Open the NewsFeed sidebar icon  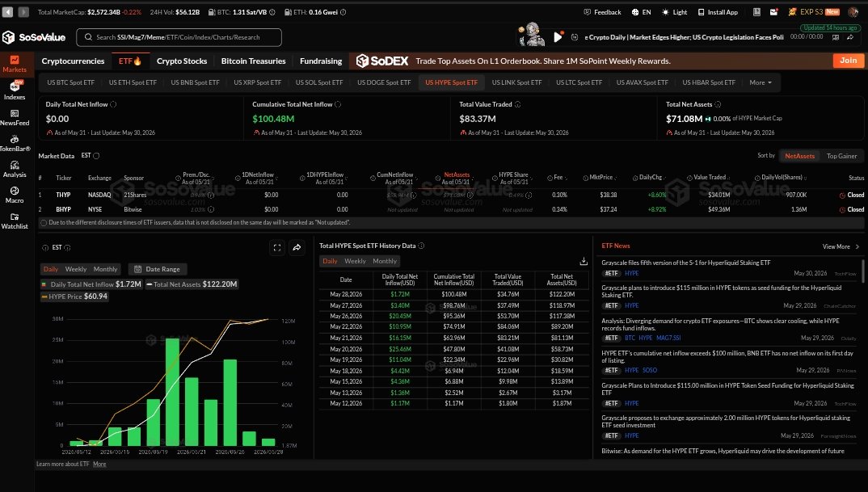coord(15,117)
